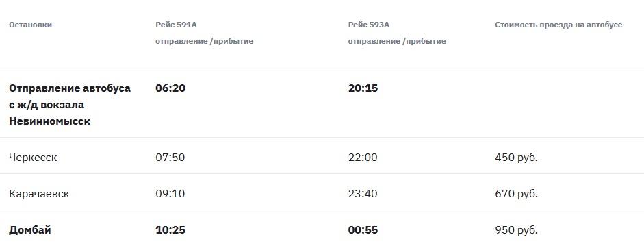The width and height of the screenshot is (644, 250).
Task: Click the 23:40 Карачаевск time
Action: click(363, 194)
